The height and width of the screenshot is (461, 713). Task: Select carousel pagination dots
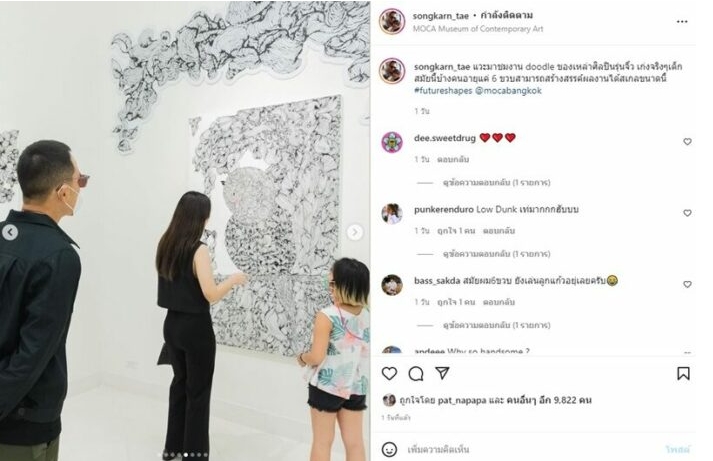[185, 454]
